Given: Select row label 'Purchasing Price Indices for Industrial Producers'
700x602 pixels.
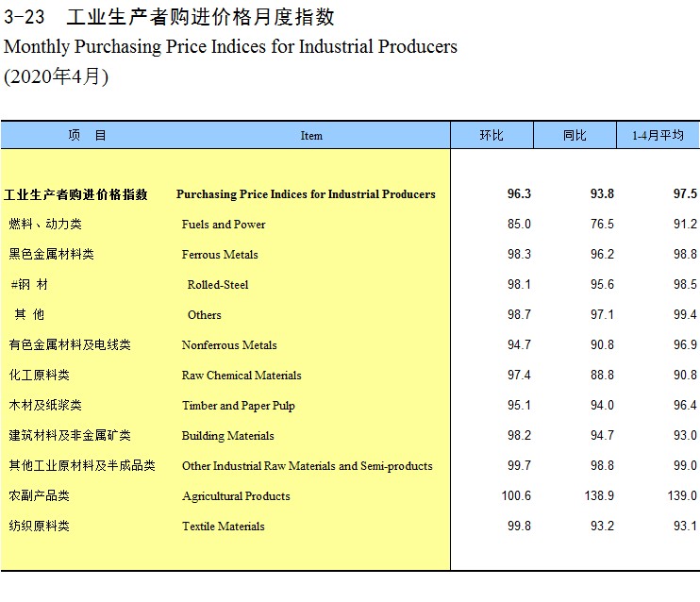Looking at the screenshot, I should 306,194.
